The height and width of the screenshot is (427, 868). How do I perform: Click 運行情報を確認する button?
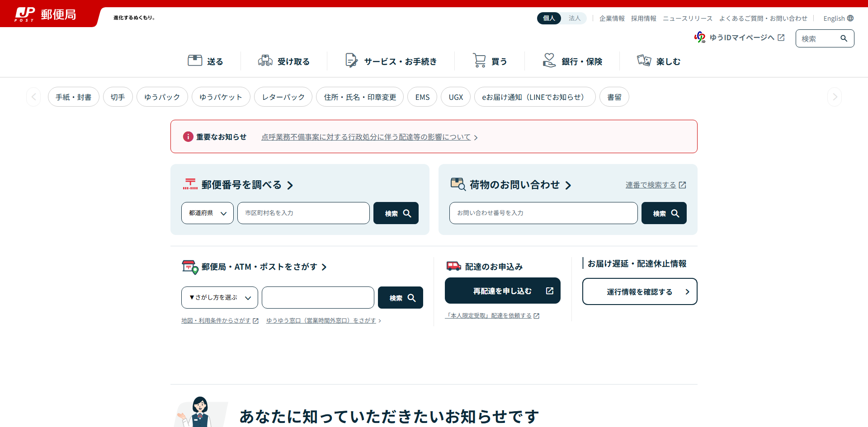(x=640, y=291)
